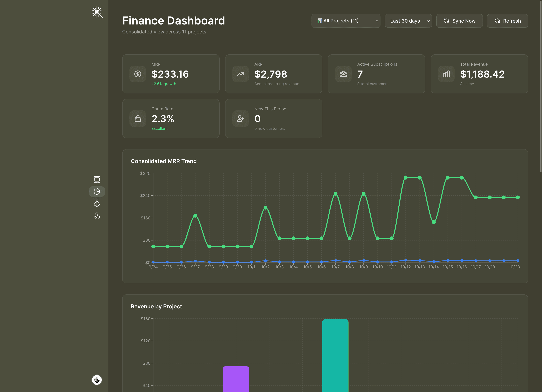Click the Consolidated view across 11 projects subtitle
The width and height of the screenshot is (542, 392).
pyautogui.click(x=164, y=32)
